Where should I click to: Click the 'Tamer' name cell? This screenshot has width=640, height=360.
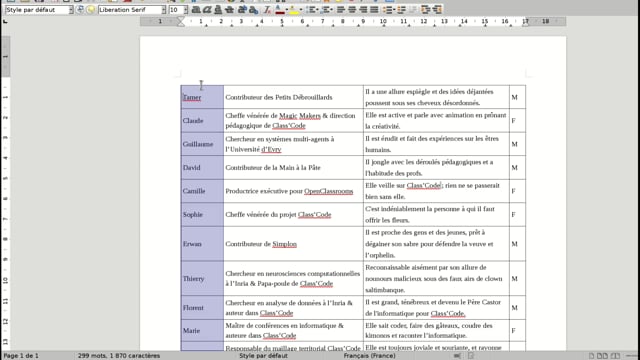202,97
